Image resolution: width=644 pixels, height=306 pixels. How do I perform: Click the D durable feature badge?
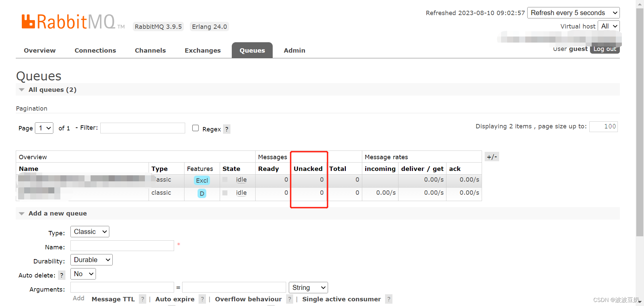tap(202, 193)
